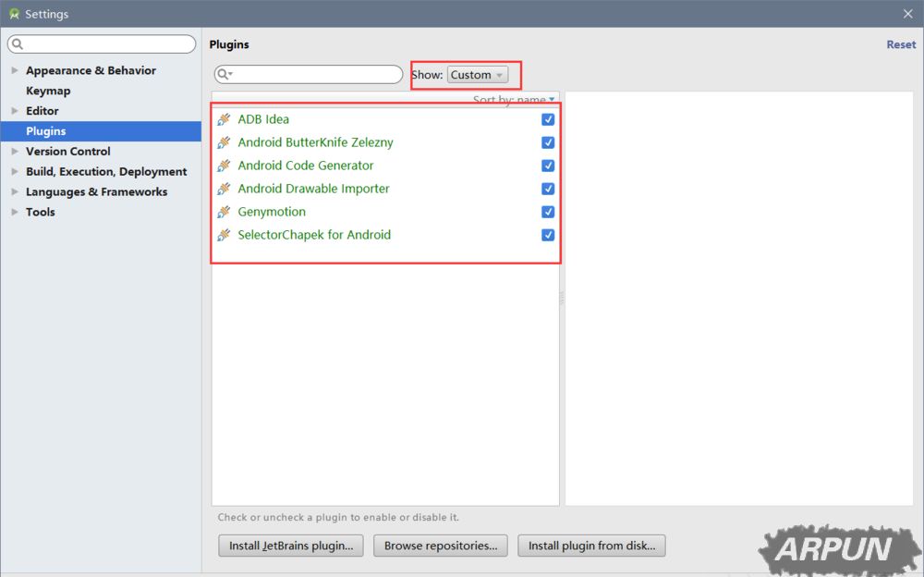
Task: Click the Android Code Generator plugin icon
Action: [x=224, y=166]
